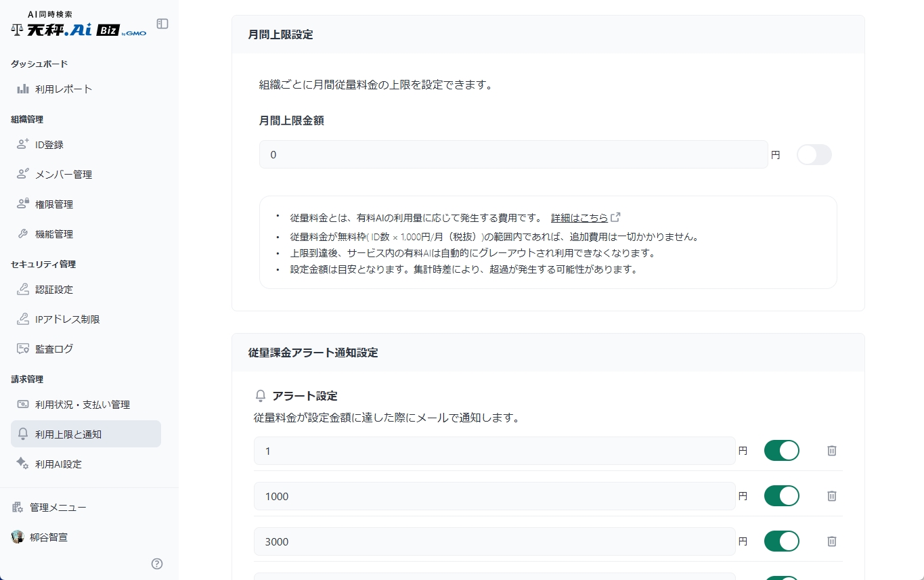Collapse the sidebar with the panel icon
The height and width of the screenshot is (580, 924).
[162, 23]
